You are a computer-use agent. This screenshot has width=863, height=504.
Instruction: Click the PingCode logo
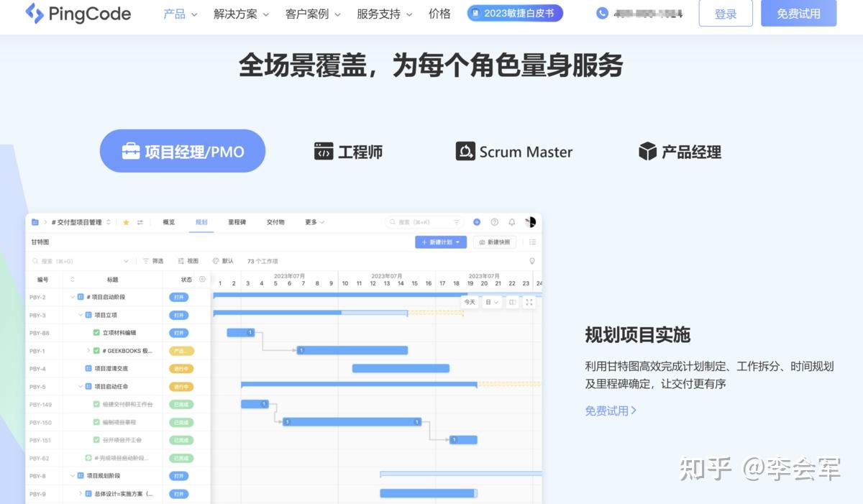pos(78,14)
